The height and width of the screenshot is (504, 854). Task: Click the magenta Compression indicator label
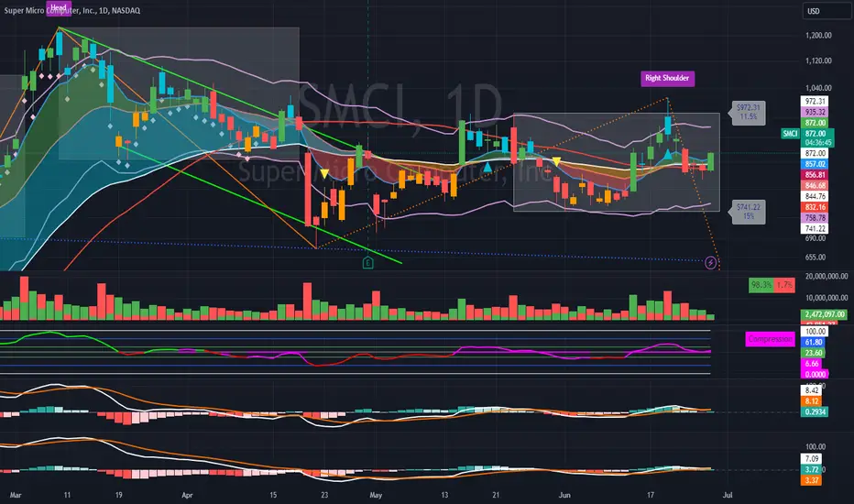coord(770,339)
